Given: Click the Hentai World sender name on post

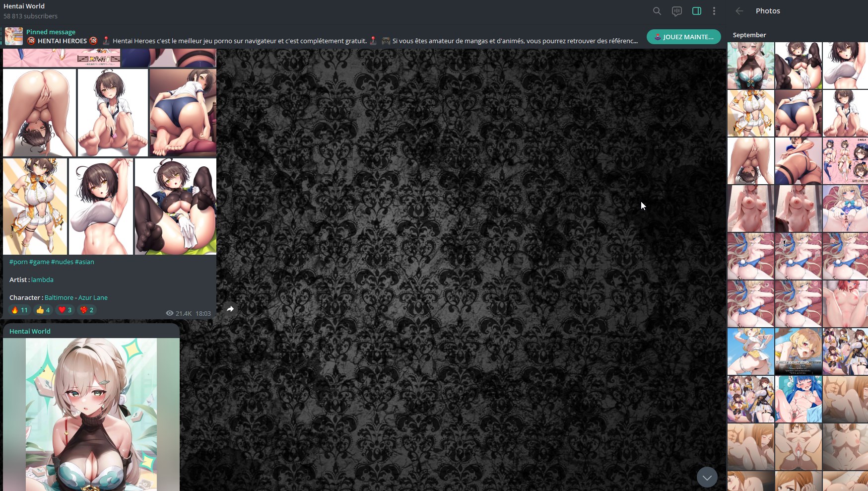Looking at the screenshot, I should click(x=30, y=331).
